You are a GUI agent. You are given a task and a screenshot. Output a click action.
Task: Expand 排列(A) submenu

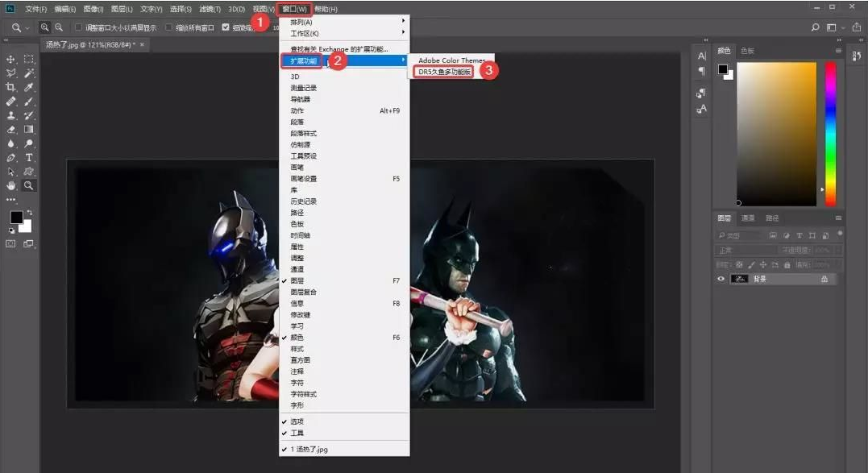click(344, 22)
